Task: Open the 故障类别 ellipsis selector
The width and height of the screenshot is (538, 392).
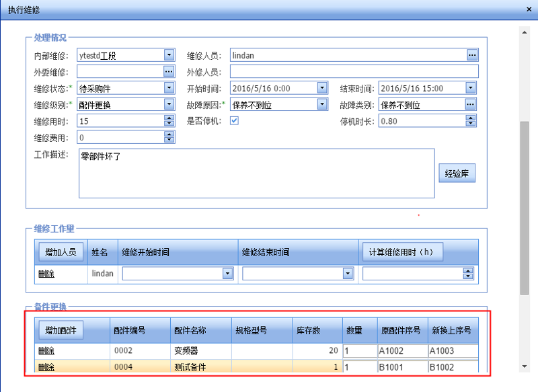Action: pyautogui.click(x=470, y=104)
